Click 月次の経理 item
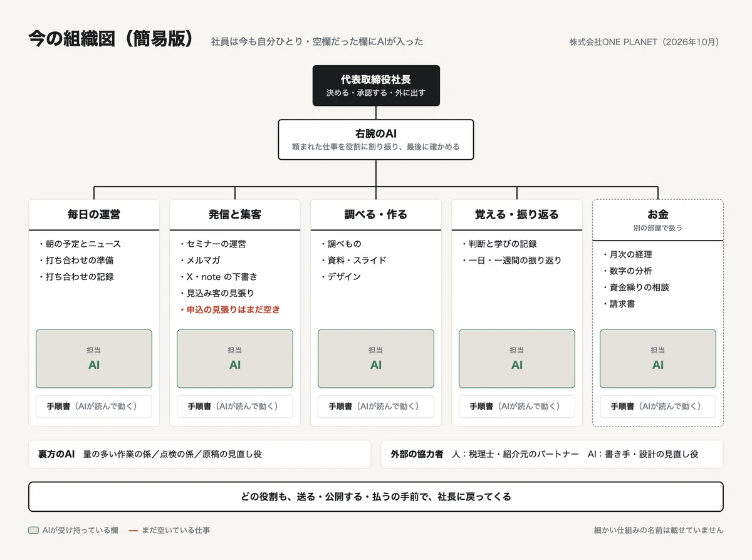752x560 pixels. (627, 255)
